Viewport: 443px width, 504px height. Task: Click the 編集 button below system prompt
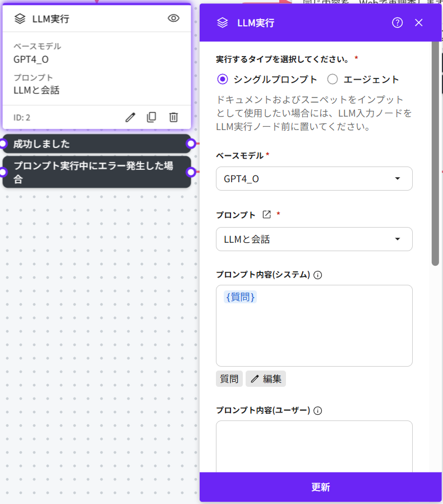pos(266,379)
